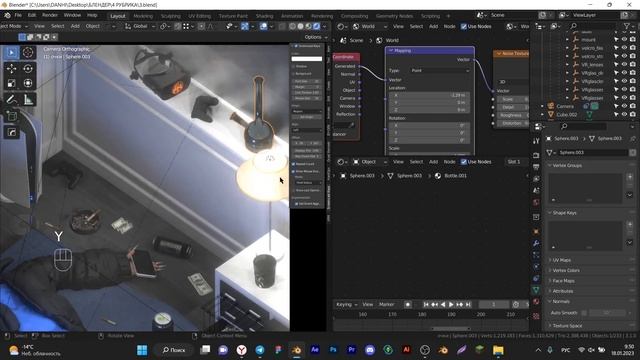This screenshot has height=360, width=640.
Task: Open Blender from the Windows taskbar
Action: tap(297, 350)
